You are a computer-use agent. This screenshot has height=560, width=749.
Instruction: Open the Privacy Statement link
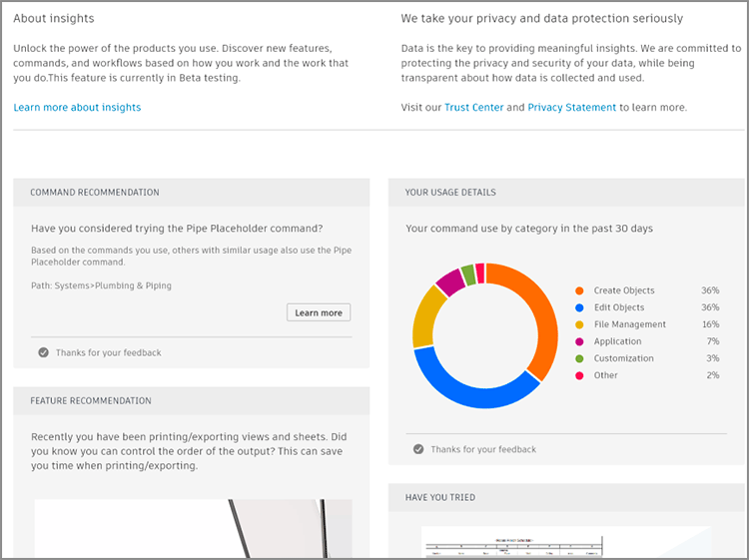(x=571, y=107)
